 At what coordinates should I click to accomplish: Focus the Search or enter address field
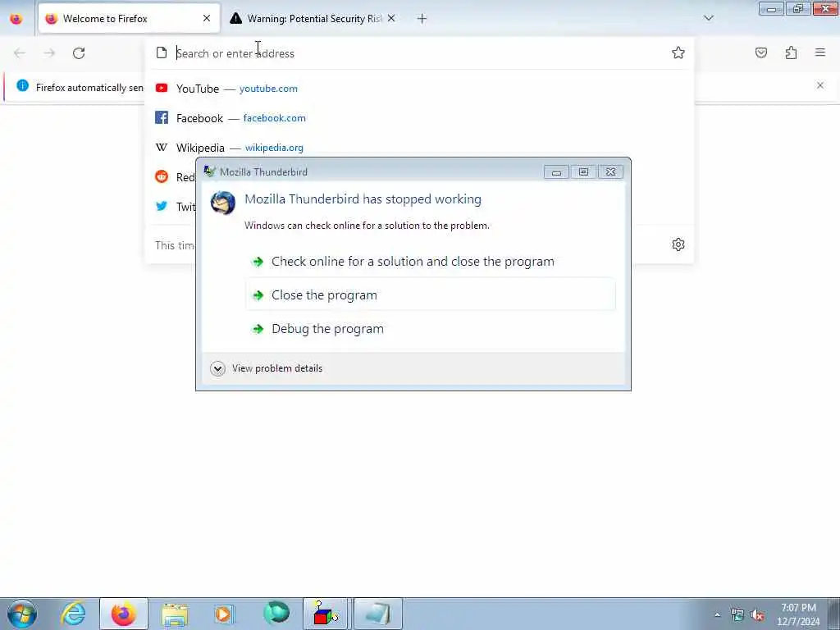pyautogui.click(x=418, y=53)
